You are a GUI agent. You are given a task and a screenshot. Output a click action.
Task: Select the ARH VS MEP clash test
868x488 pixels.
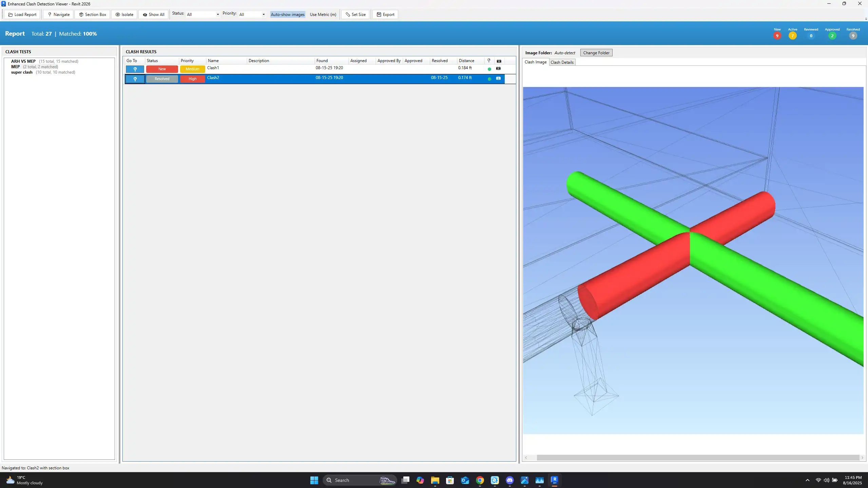coord(23,61)
